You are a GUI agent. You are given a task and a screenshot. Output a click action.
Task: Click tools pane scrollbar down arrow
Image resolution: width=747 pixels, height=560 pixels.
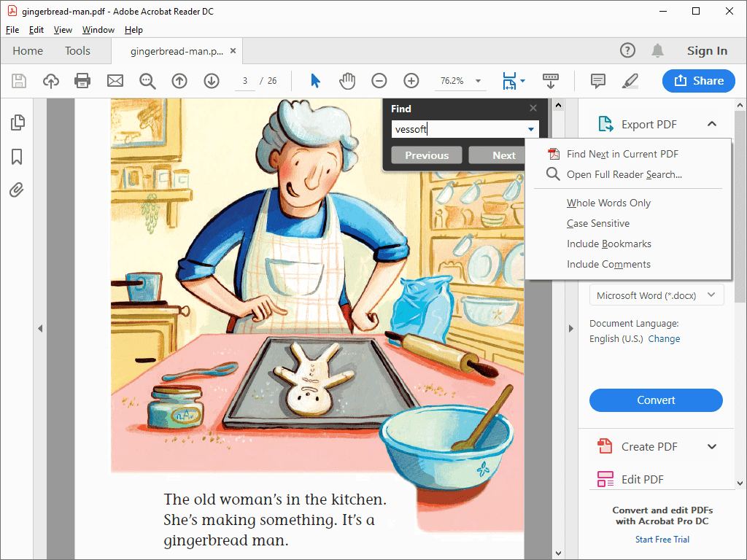pos(740,483)
